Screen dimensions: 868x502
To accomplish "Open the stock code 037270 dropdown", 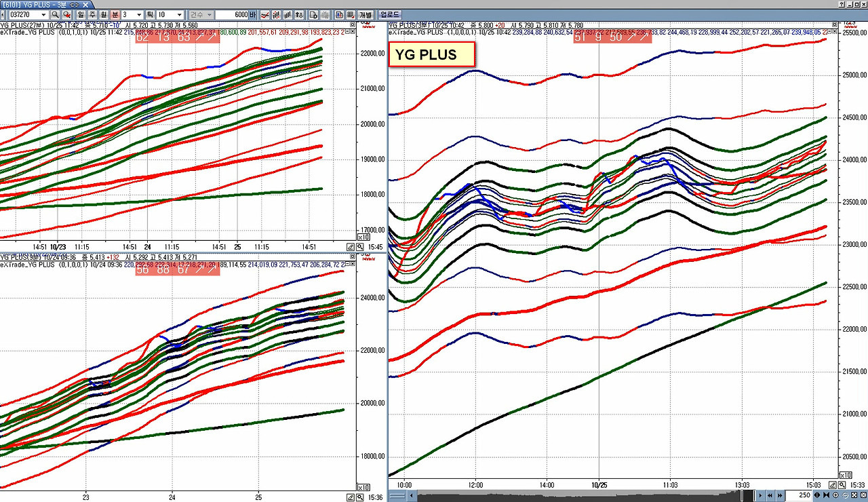I will coord(43,14).
